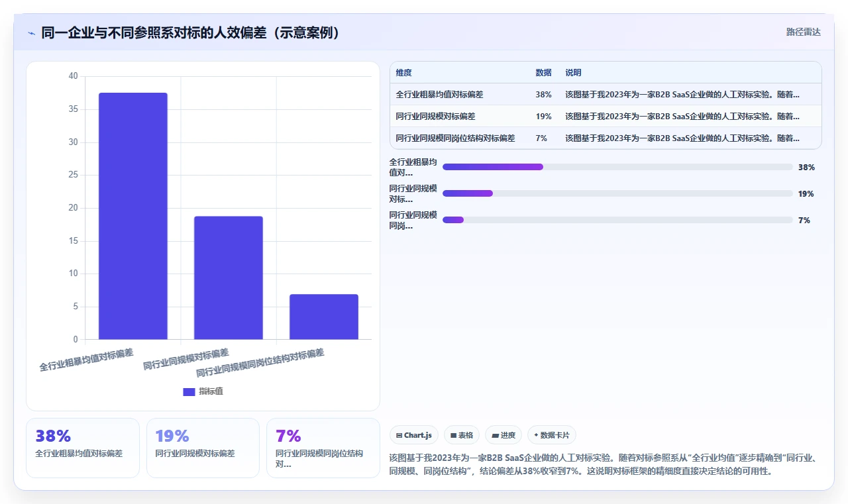Click the 7% value in the table
Screen dimensions: 848x504
(541, 138)
